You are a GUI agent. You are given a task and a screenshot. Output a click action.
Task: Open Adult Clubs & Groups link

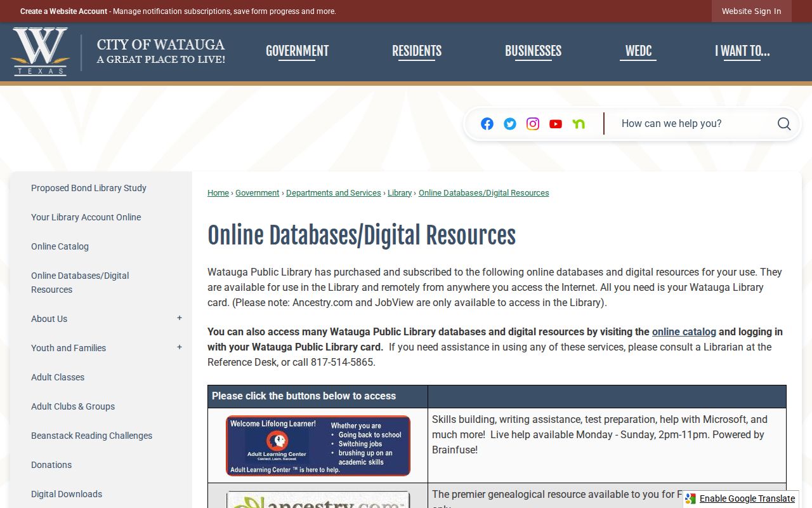(x=73, y=406)
